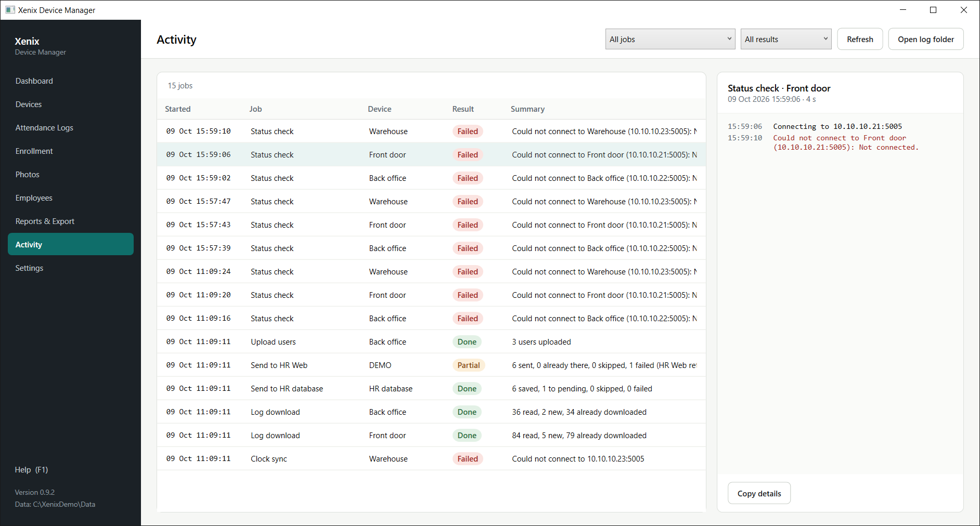Select the 11:09:24 Warehouse status check row
980x526 pixels.
[x=431, y=272]
